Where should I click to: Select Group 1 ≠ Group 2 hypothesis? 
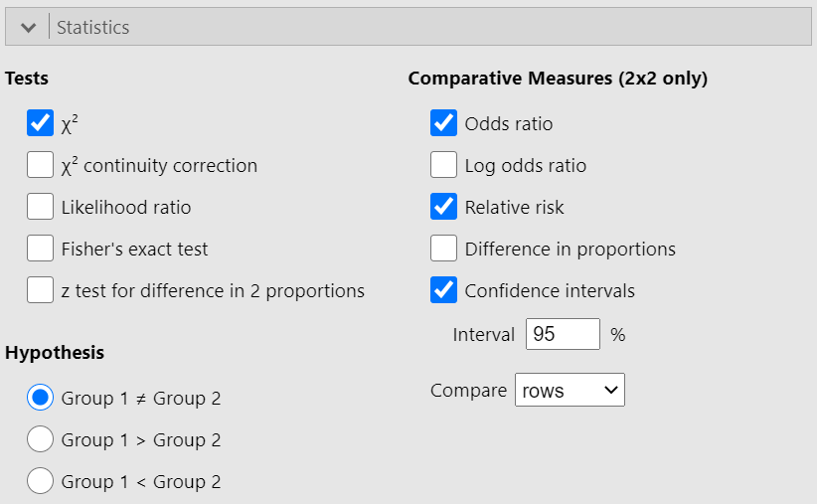(40, 398)
